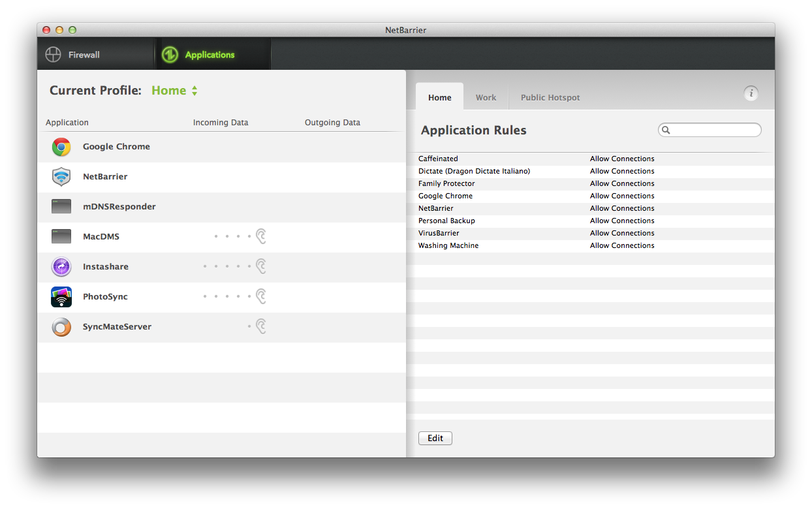812x509 pixels.
Task: Click the Instashare app icon
Action: pos(61,267)
